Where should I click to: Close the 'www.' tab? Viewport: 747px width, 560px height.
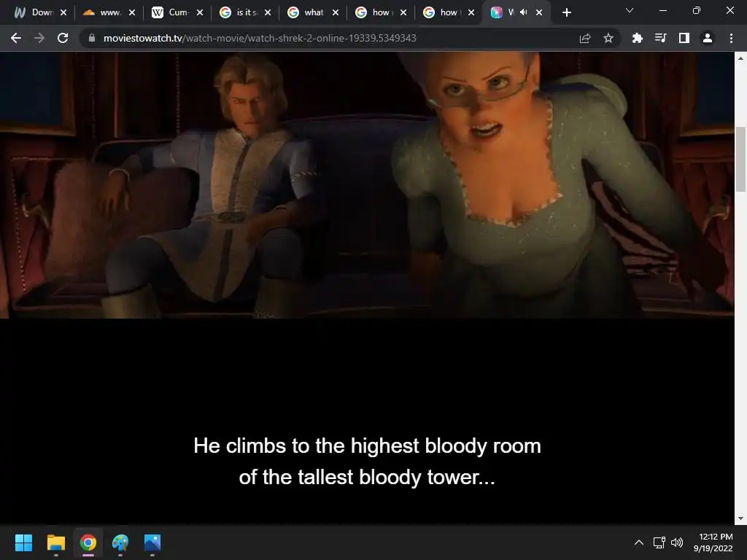click(x=132, y=12)
